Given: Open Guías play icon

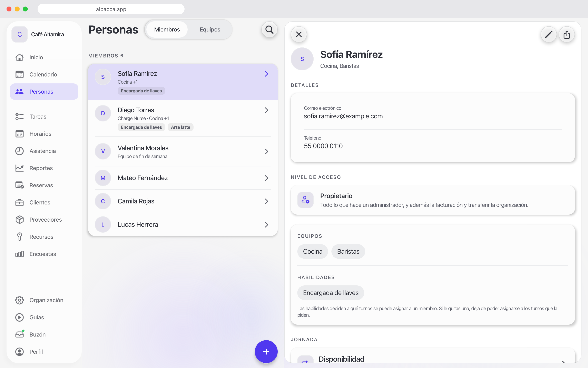Looking at the screenshot, I should coord(19,317).
